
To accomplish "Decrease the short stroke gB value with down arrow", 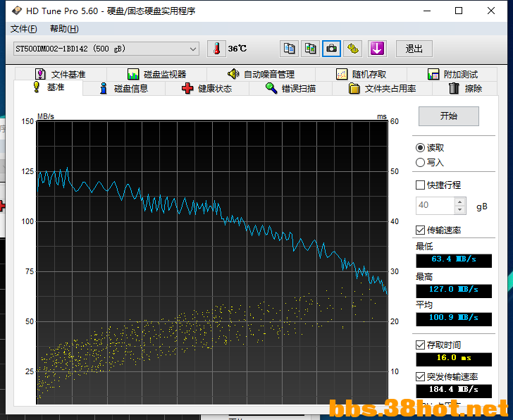I will [x=459, y=210].
